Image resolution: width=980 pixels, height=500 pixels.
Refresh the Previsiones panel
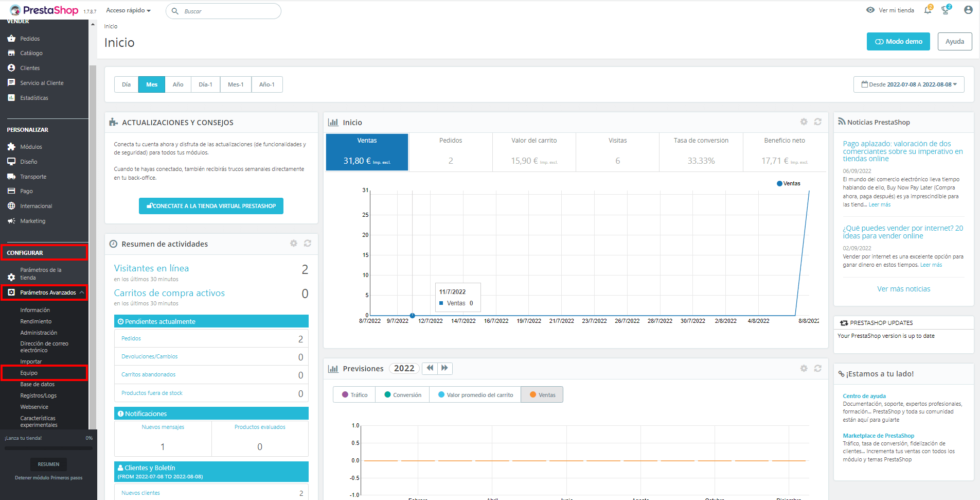pyautogui.click(x=817, y=368)
